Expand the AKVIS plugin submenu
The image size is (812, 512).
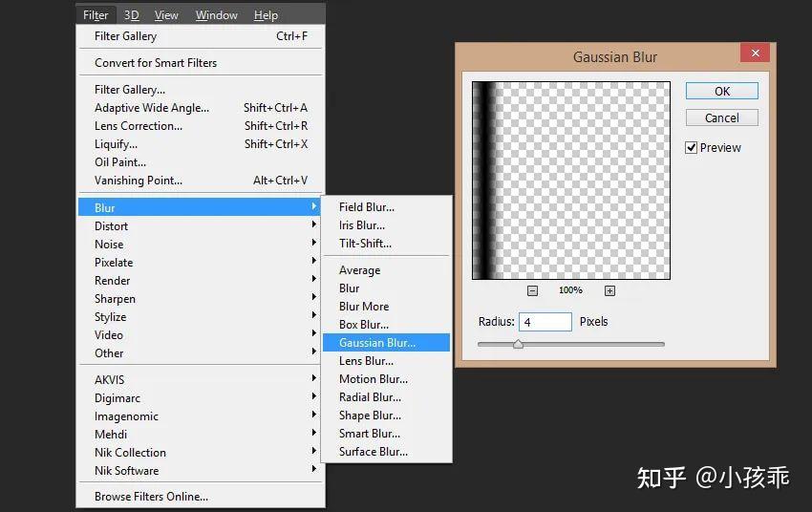(201, 379)
